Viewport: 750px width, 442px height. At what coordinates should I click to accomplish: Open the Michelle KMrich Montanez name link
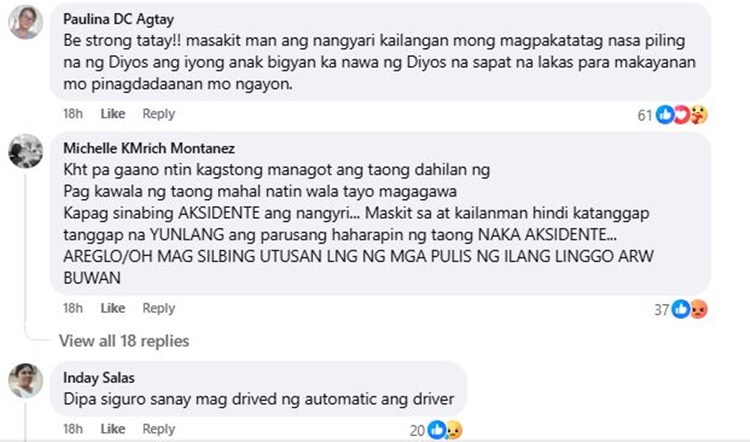[x=149, y=148]
